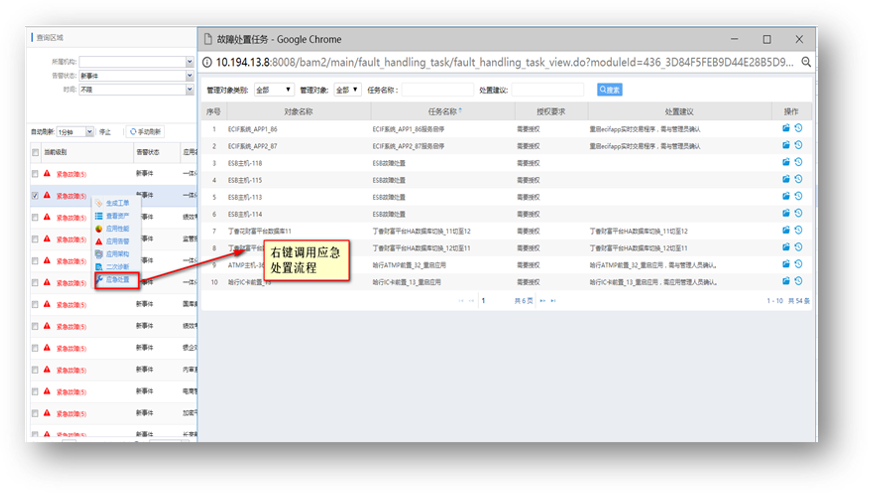Click the page document icon in Chrome title bar
Screen dimensions: 869x493
[x=208, y=39]
